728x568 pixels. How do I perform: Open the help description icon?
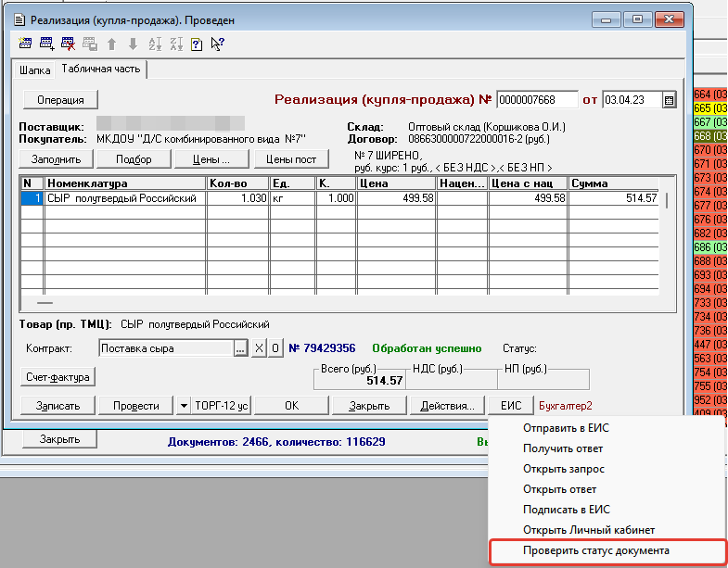[x=197, y=44]
